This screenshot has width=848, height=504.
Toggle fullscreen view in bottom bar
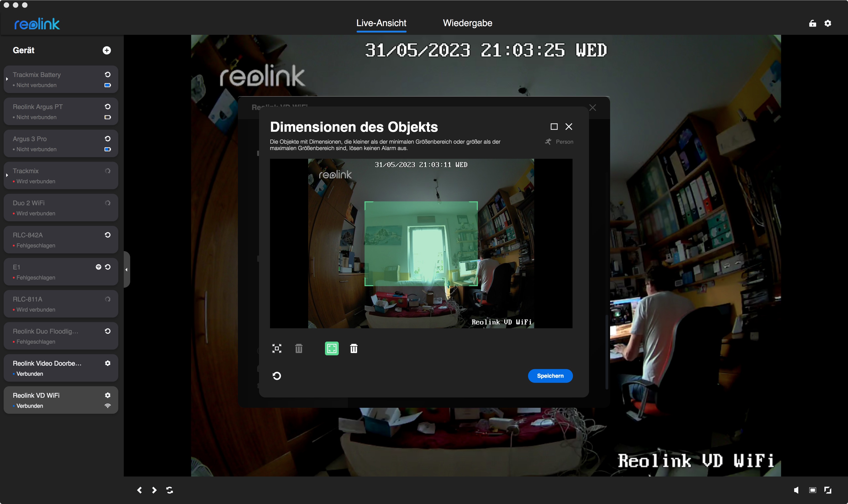[828, 490]
